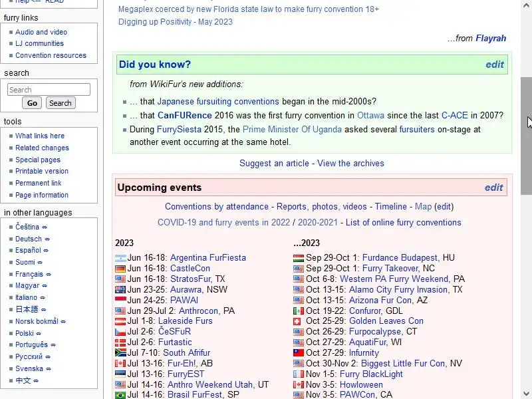The width and height of the screenshot is (532, 399).
Task: Click the German flag icon beside CastleCon
Action: [120, 269]
